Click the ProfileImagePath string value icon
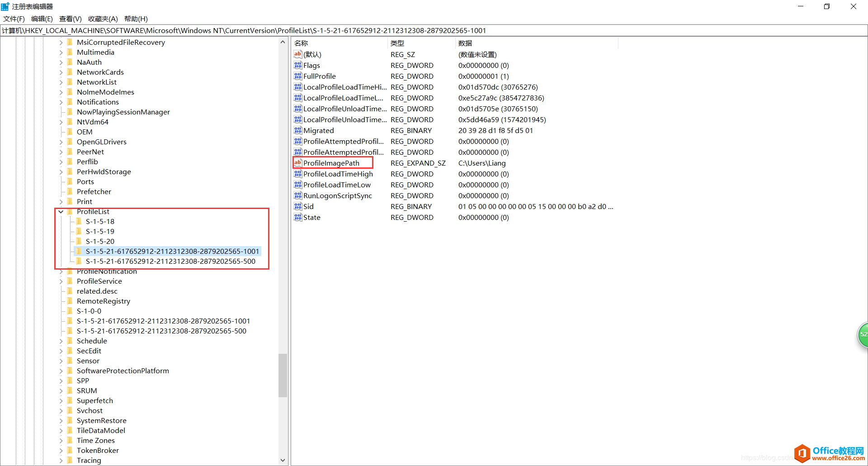The height and width of the screenshot is (466, 868). [x=297, y=163]
